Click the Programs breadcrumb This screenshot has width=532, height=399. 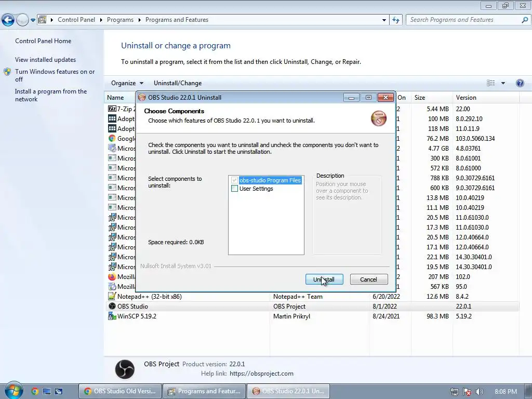coord(120,20)
